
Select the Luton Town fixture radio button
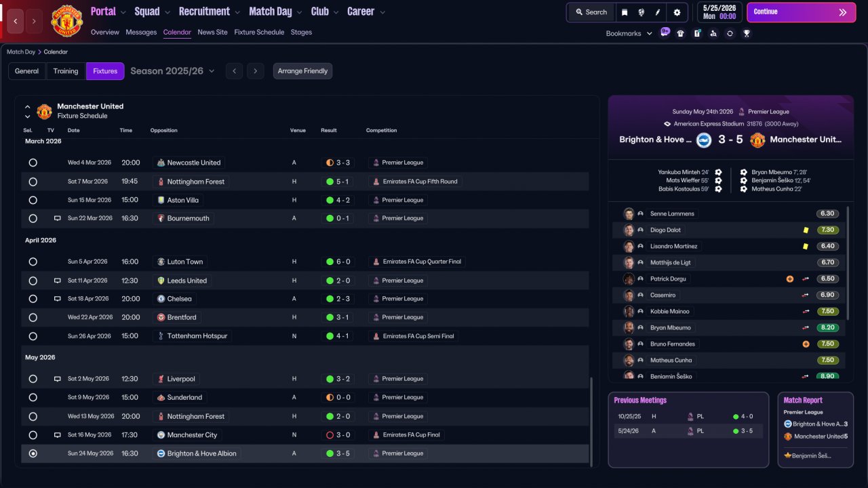33,262
